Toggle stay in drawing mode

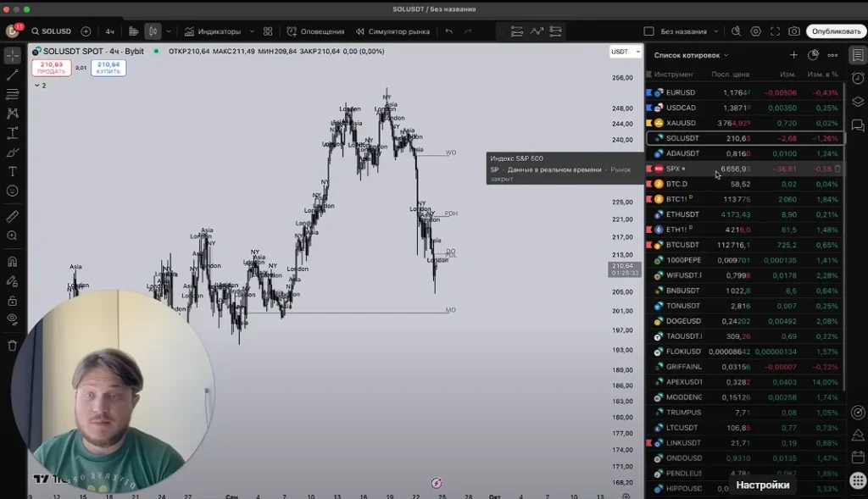pyautogui.click(x=12, y=281)
